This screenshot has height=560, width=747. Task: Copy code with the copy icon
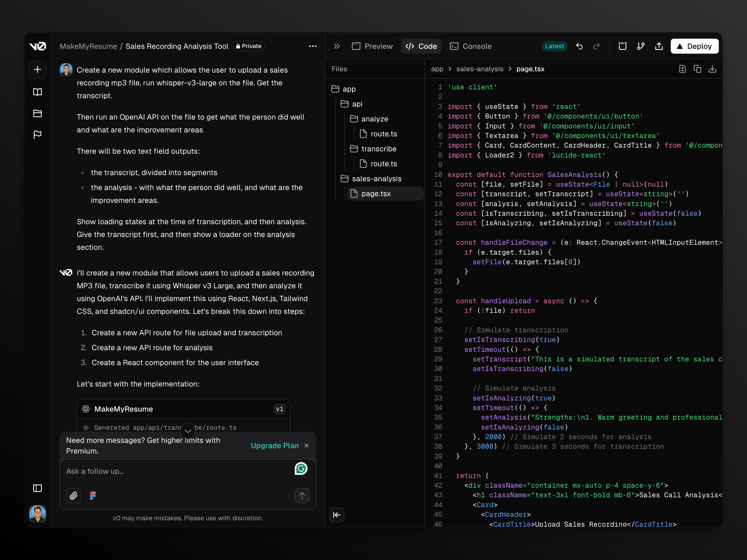[697, 69]
